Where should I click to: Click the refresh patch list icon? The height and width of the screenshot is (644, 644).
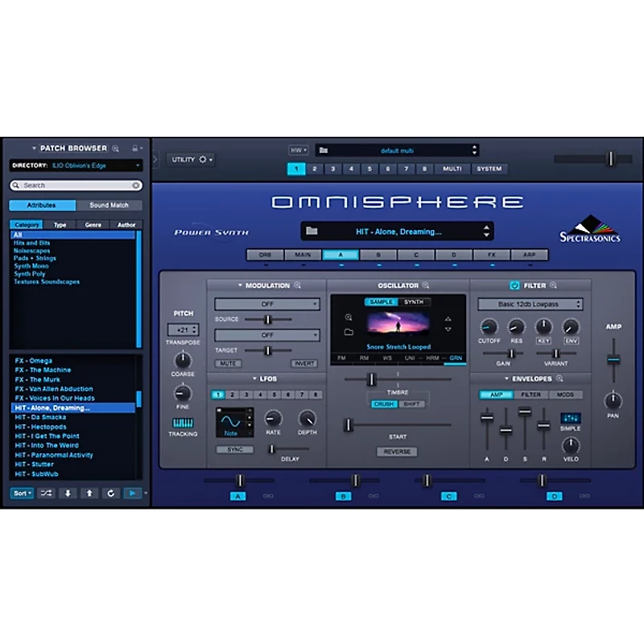coord(112,493)
